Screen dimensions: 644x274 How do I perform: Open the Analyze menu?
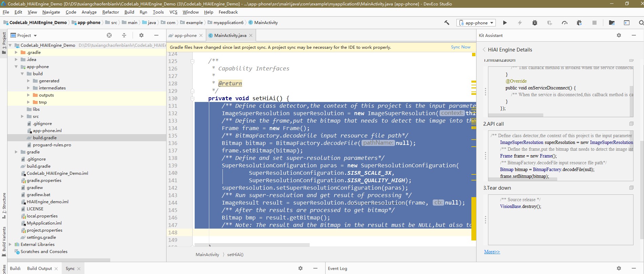point(89,12)
